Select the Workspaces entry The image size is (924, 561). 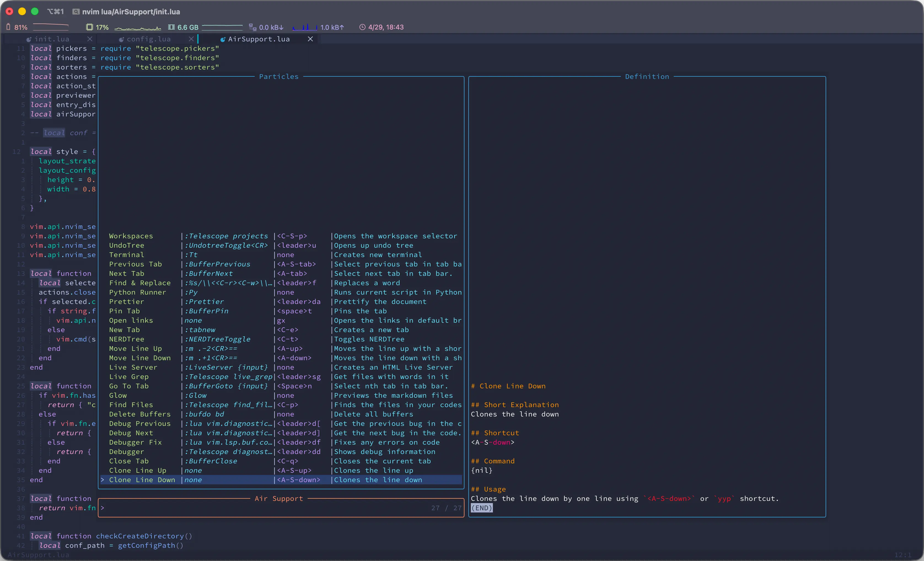point(281,236)
